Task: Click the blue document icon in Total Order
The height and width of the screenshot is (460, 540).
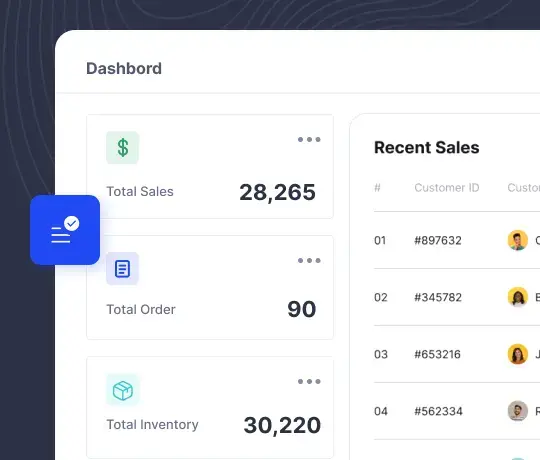Action: (x=123, y=269)
